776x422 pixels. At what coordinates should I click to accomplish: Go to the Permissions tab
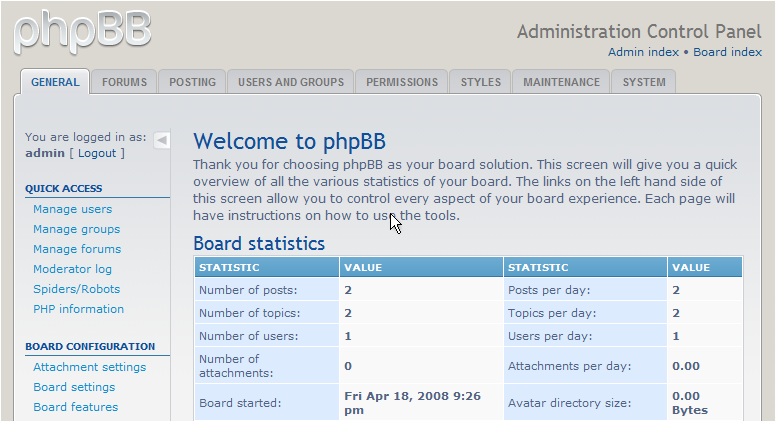point(401,82)
